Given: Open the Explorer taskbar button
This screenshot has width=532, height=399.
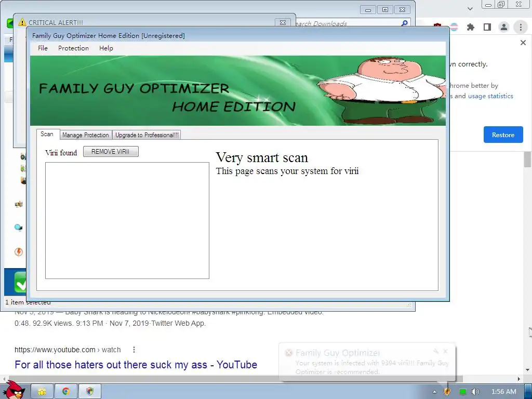Looking at the screenshot, I should pyautogui.click(x=42, y=392).
